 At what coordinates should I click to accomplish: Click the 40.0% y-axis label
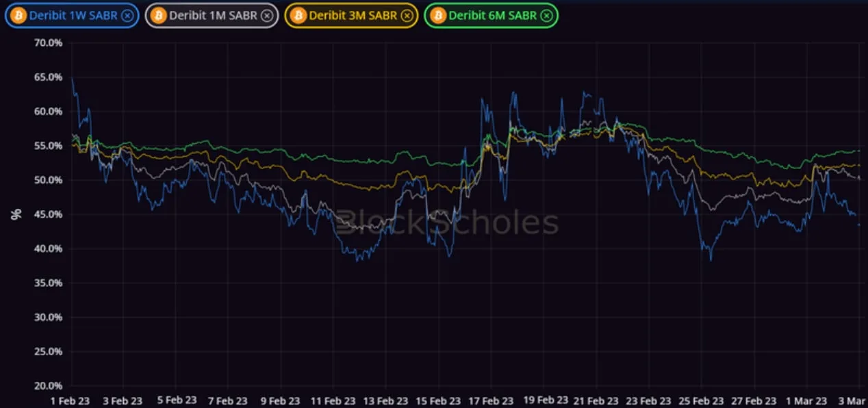click(x=48, y=248)
